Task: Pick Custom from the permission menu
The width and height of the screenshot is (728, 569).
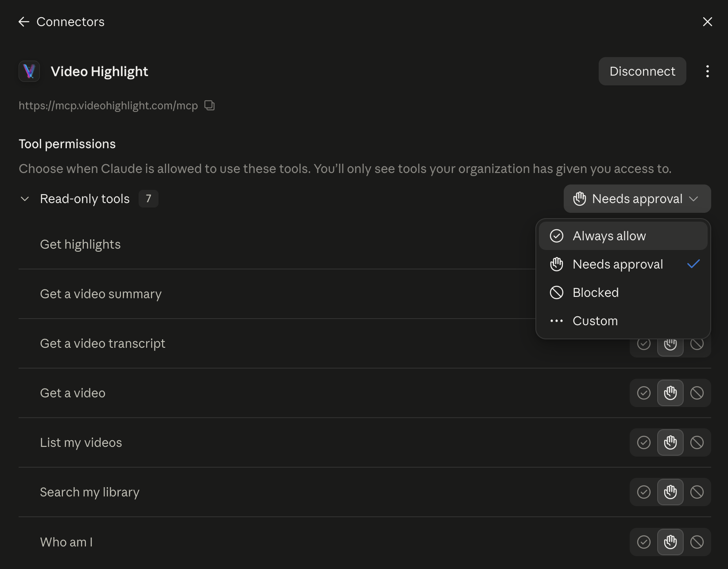Action: (623, 321)
